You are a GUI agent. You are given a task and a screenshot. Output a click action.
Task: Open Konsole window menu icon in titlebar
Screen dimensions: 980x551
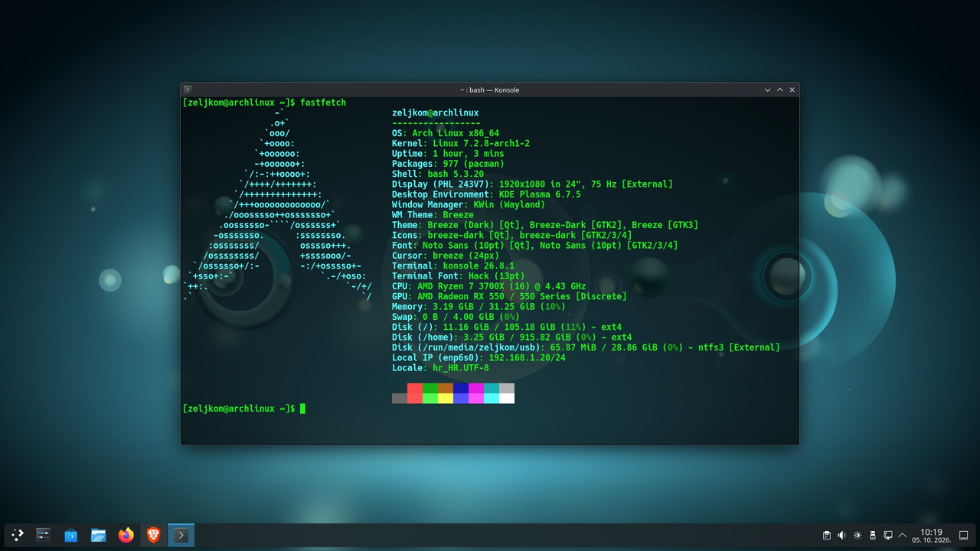pos(188,90)
